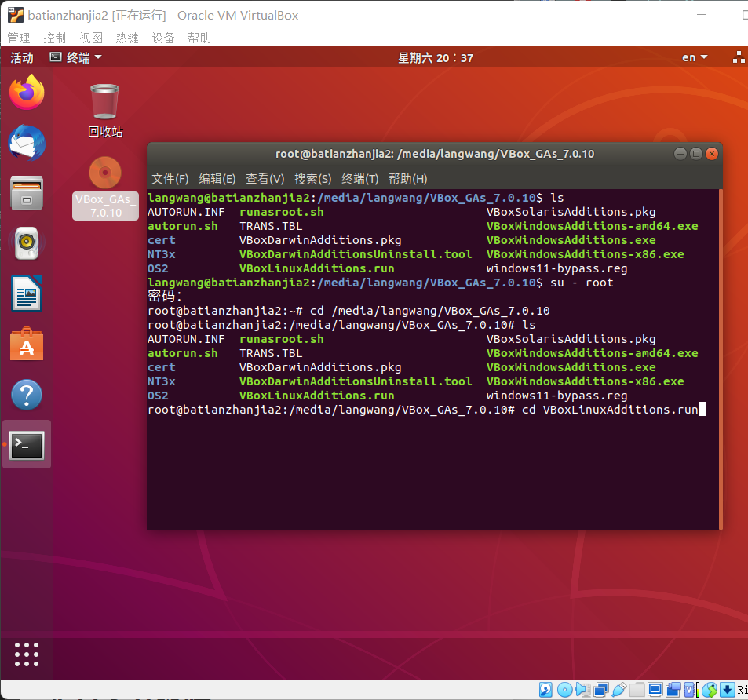Open terminal 搜索(S) menu
The image size is (748, 700).
pos(312,179)
